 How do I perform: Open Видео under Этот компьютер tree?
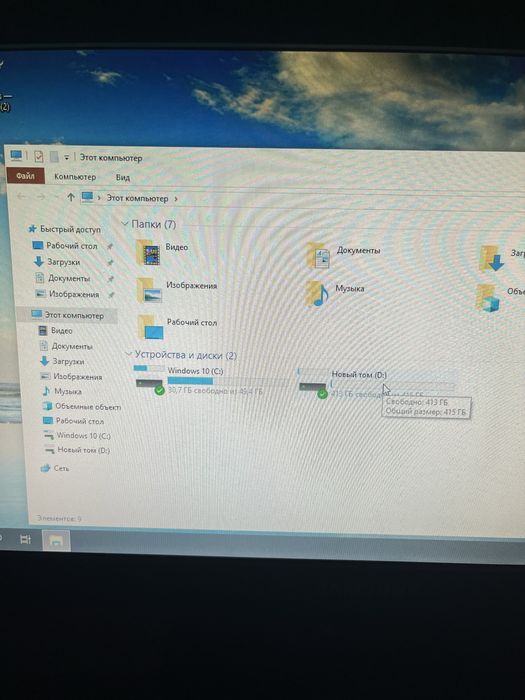coord(61,331)
